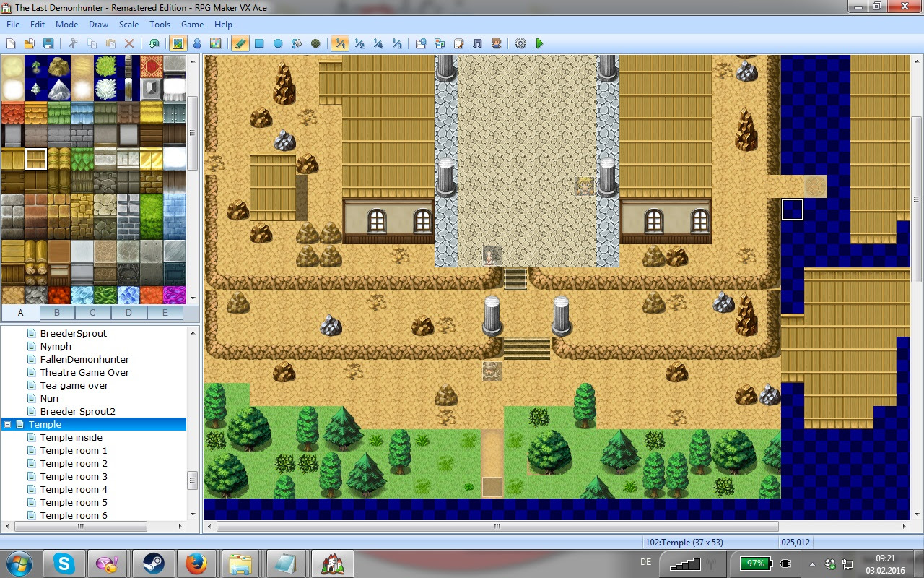Set map zoom to 1/8 scale
The width and height of the screenshot is (924, 578).
point(397,43)
